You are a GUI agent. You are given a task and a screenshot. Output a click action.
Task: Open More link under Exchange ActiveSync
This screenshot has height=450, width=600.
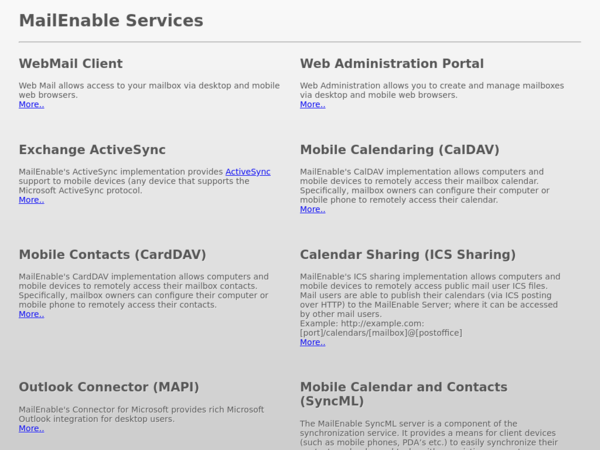[31, 200]
